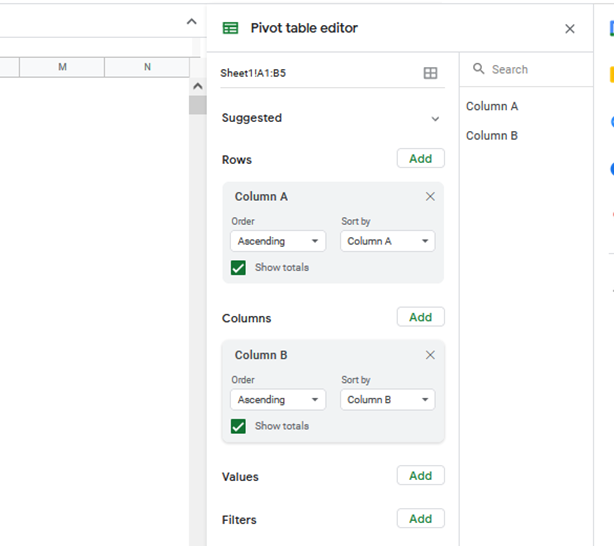Viewport: 614px width, 546px height.
Task: Click the search magnifier icon
Action: [x=479, y=69]
